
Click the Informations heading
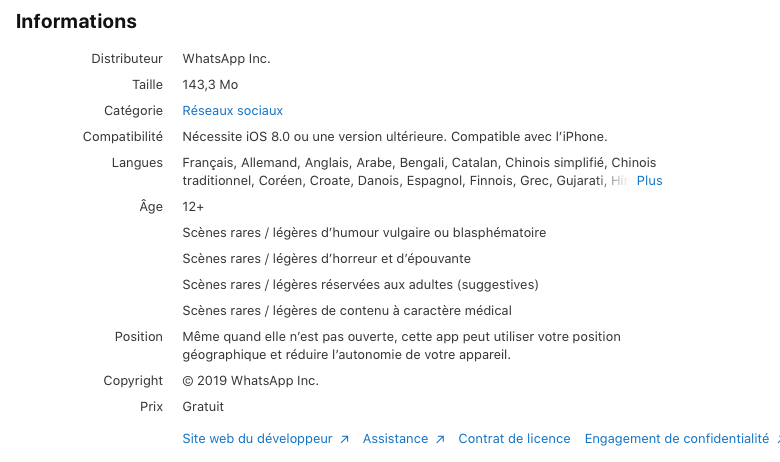(76, 21)
